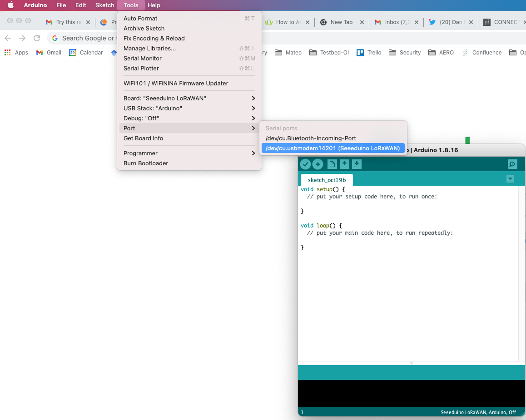The height and width of the screenshot is (420, 526).
Task: Click the Trello bookmark icon
Action: point(360,53)
